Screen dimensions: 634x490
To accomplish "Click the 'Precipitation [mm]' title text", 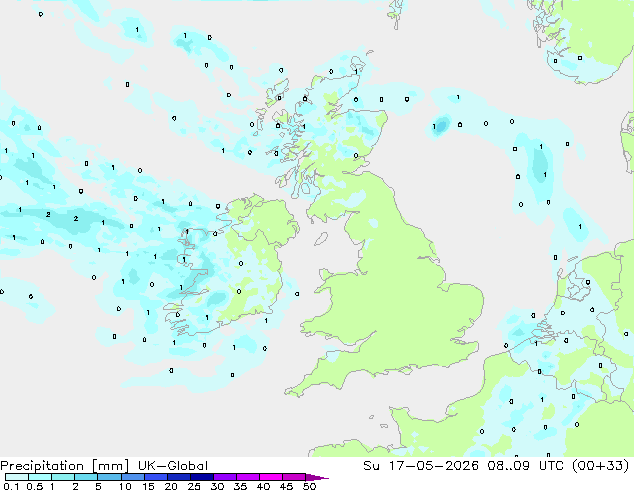I will pos(64,466).
